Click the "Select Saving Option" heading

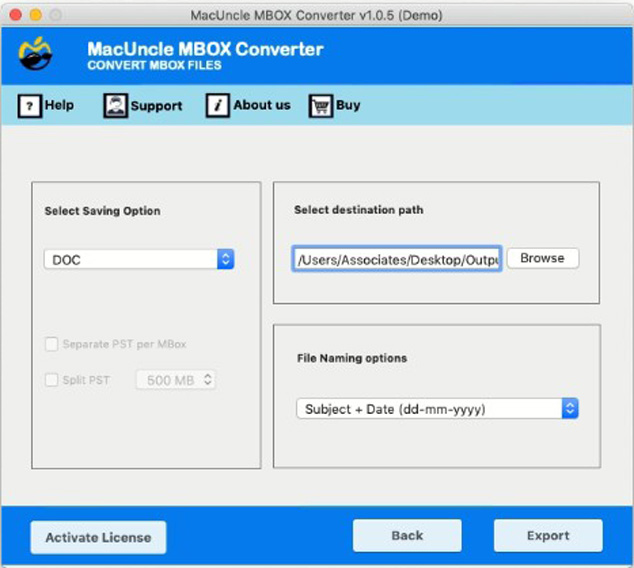coord(102,211)
